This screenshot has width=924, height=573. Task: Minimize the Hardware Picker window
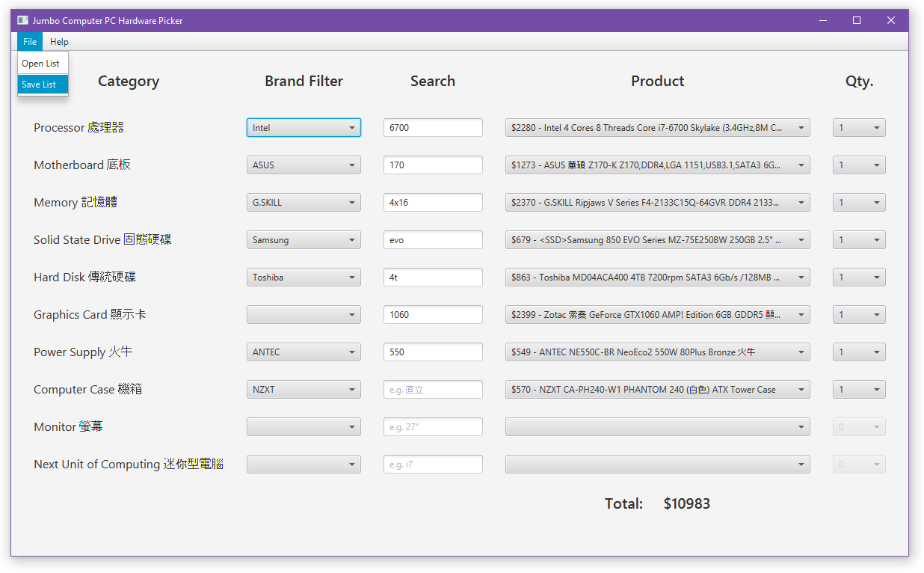tap(822, 20)
